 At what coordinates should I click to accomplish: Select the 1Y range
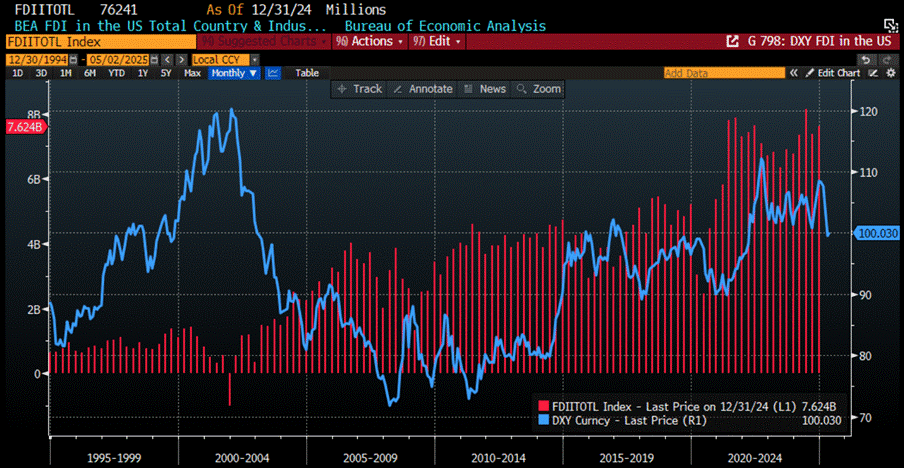coord(142,73)
